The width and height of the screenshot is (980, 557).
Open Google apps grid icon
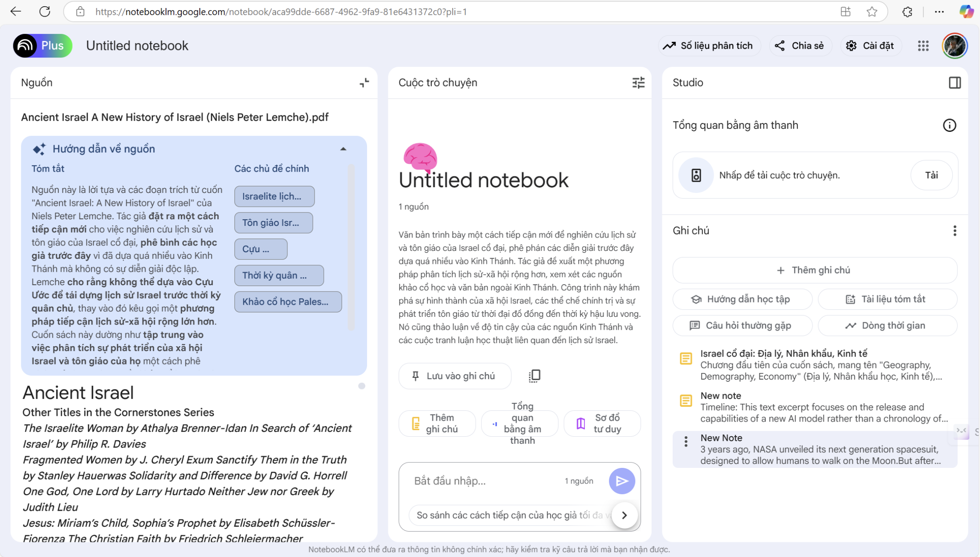[x=923, y=45]
